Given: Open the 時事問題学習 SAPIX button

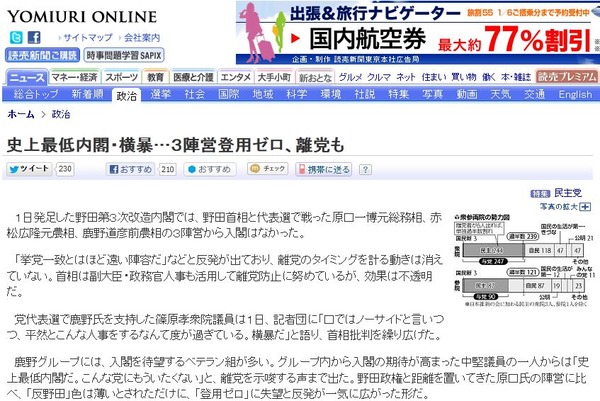Looking at the screenshot, I should coord(124,55).
